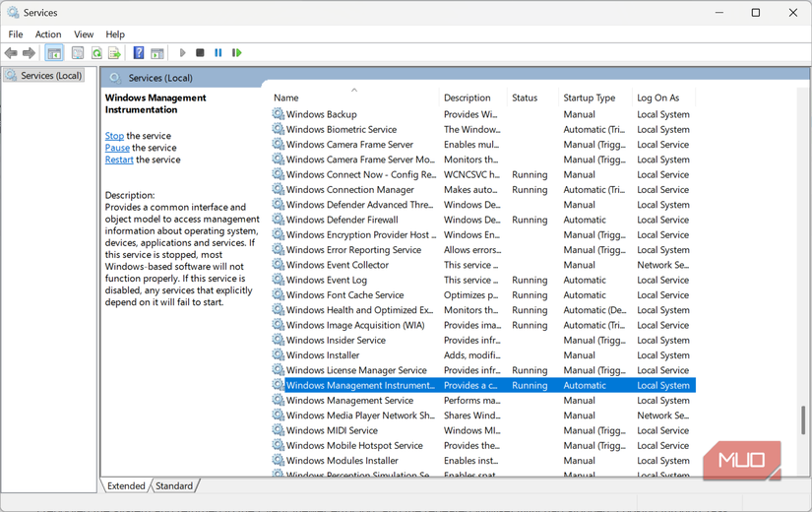The width and height of the screenshot is (812, 512).
Task: Click the Back arrow toolbar icon
Action: (x=11, y=53)
